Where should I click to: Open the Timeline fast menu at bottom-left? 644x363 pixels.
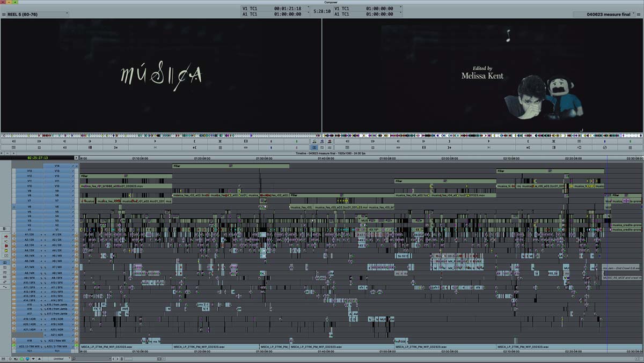click(3, 358)
